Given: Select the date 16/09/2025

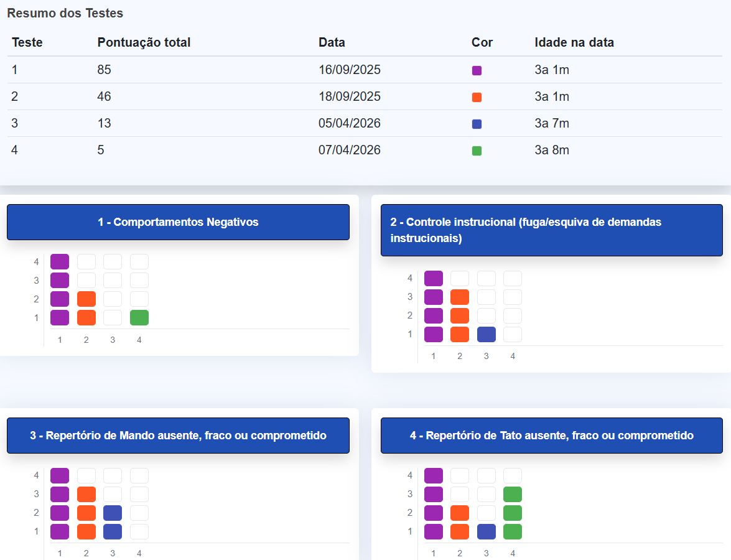Looking at the screenshot, I should tap(349, 70).
